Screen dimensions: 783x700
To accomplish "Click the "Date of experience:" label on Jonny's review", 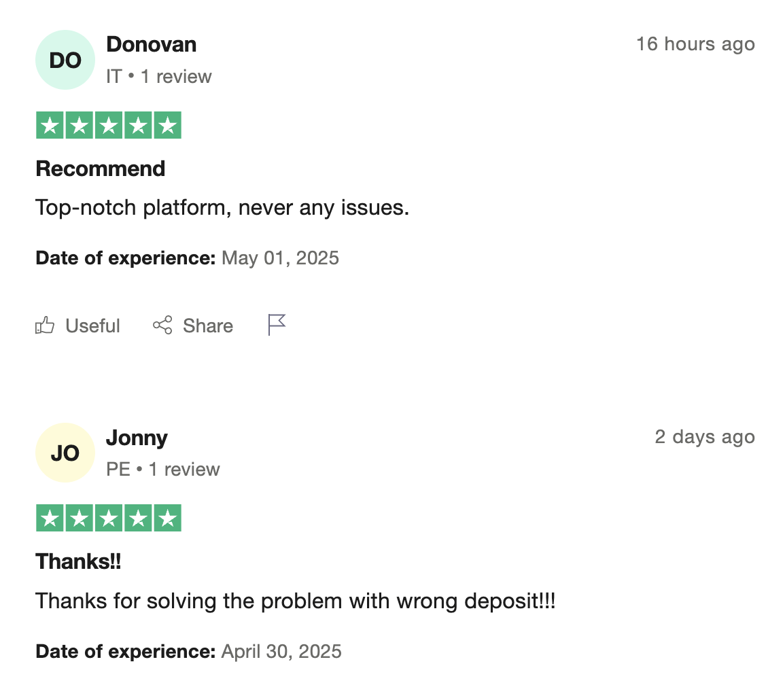I will coord(125,652).
